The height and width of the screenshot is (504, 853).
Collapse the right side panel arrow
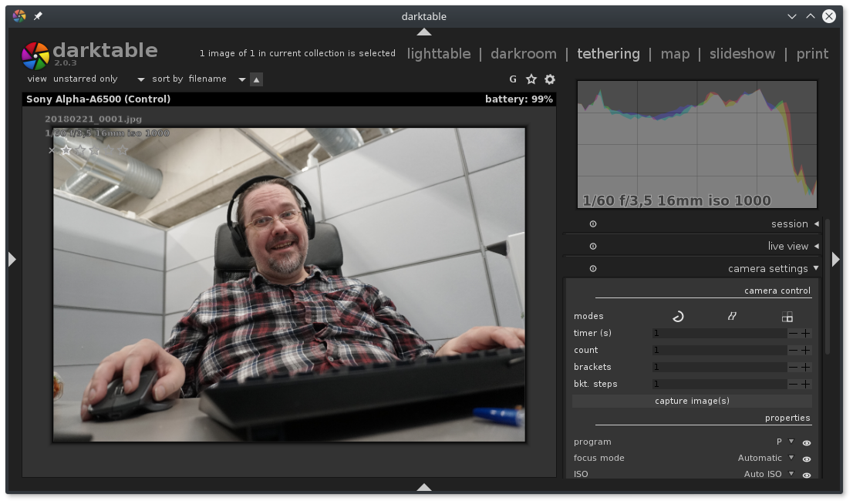click(x=835, y=260)
